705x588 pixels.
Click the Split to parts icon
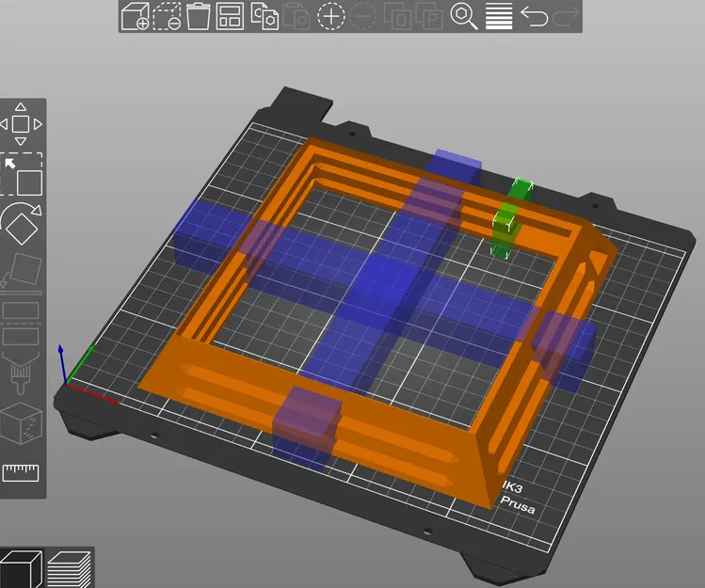(429, 16)
